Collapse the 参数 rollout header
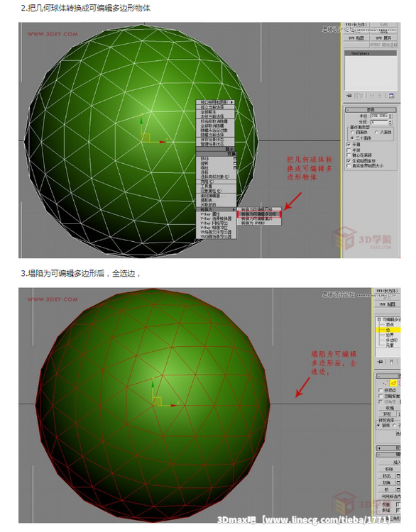Viewport: 416px width, 532px height. click(x=371, y=110)
